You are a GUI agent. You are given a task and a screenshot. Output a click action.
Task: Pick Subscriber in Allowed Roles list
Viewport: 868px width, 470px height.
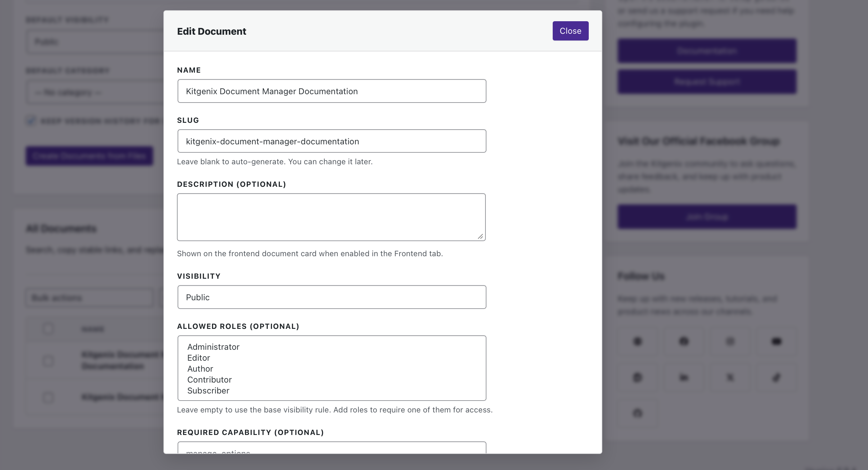pos(208,391)
